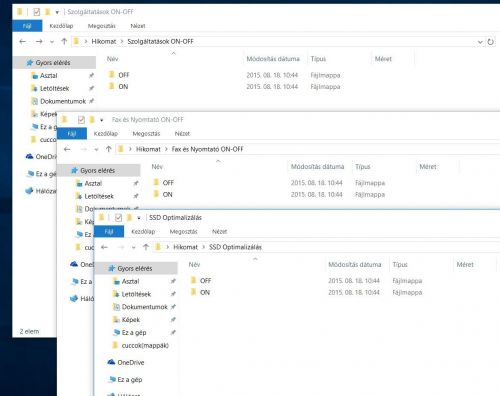This screenshot has width=500, height=396.
Task: Open Asztal in Fax és Nyomtató sidebar
Action: pyautogui.click(x=93, y=183)
